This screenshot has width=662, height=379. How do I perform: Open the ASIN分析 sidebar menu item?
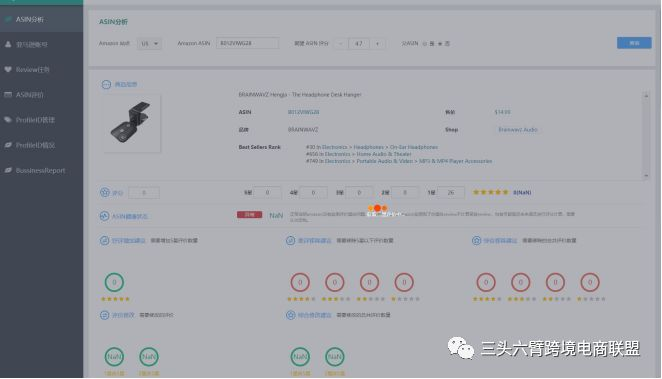pyautogui.click(x=41, y=19)
